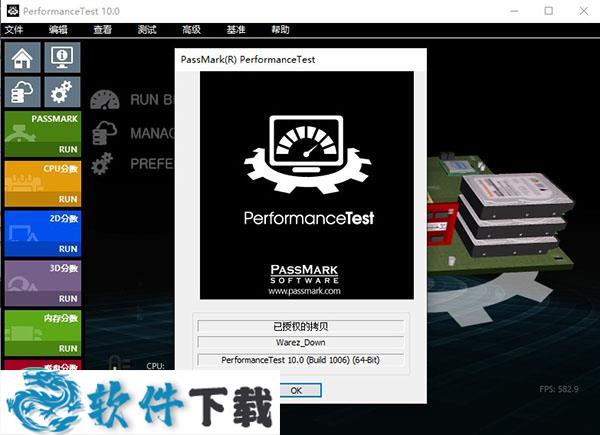The width and height of the screenshot is (600, 435).
Task: Click the PerformanceTest 10.0 Build 1006 text
Action: 301,360
